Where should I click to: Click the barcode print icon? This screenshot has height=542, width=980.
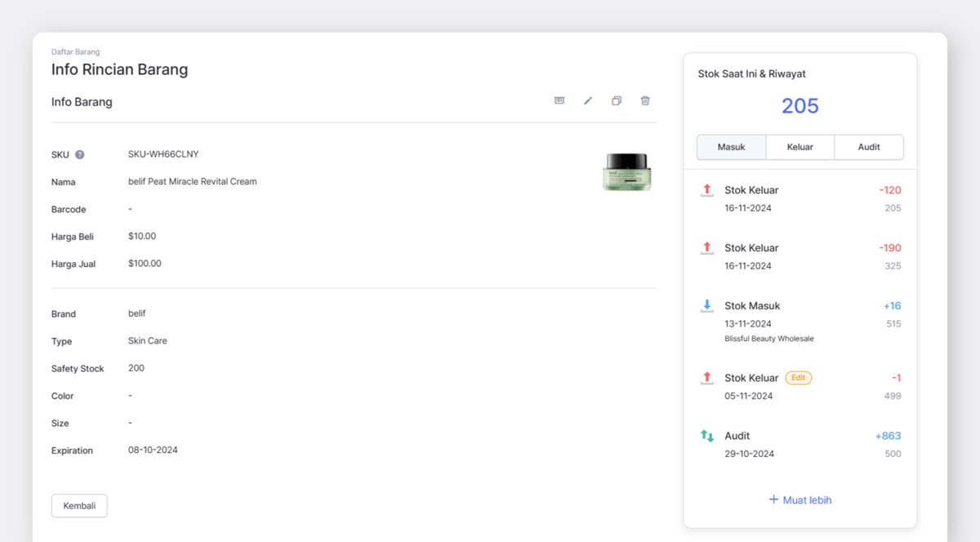pyautogui.click(x=559, y=100)
